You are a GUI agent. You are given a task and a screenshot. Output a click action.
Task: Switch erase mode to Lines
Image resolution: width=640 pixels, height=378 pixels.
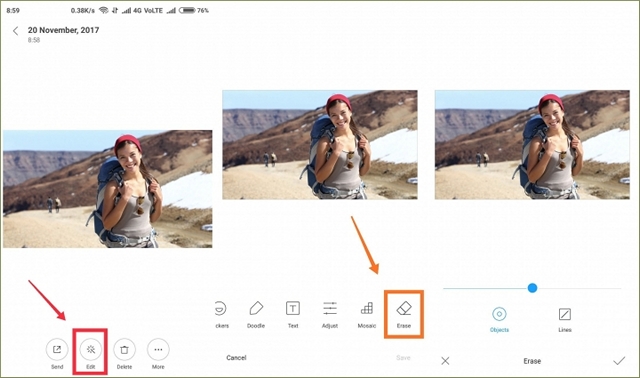pyautogui.click(x=564, y=319)
